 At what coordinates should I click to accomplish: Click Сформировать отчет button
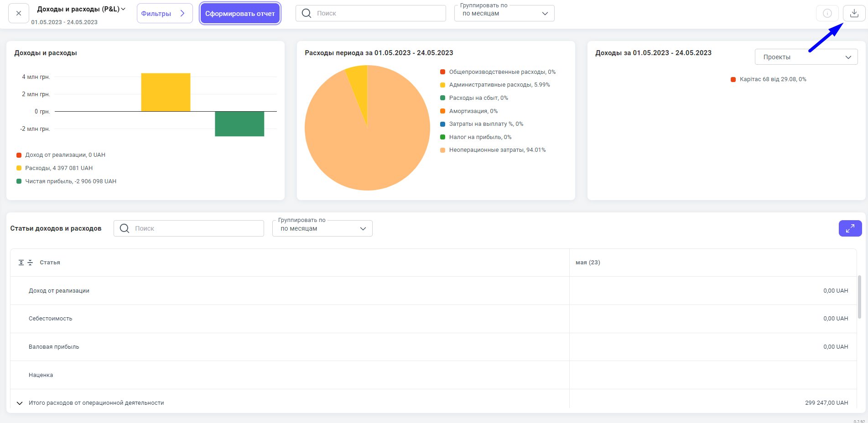coord(240,13)
